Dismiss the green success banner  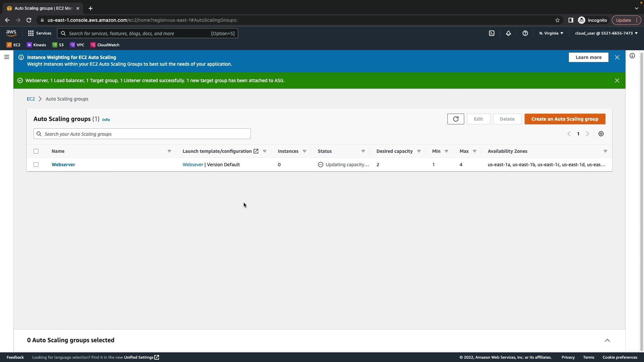click(617, 80)
